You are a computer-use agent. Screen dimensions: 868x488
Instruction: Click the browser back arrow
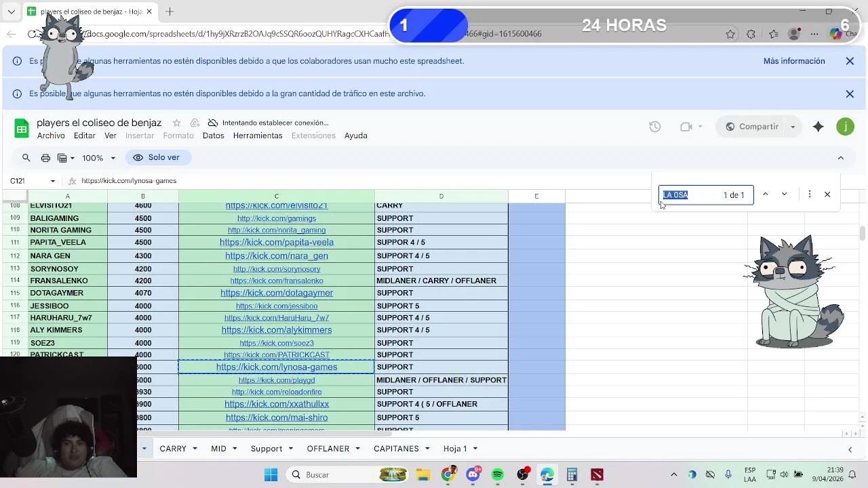pyautogui.click(x=12, y=34)
